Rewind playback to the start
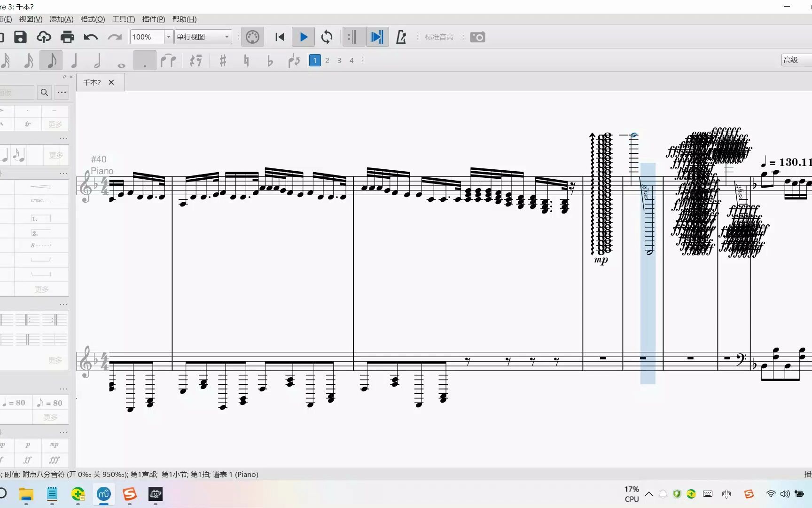 tap(280, 37)
